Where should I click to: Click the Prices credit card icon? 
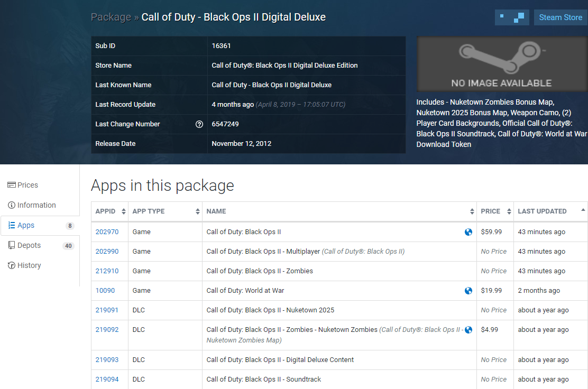(12, 185)
